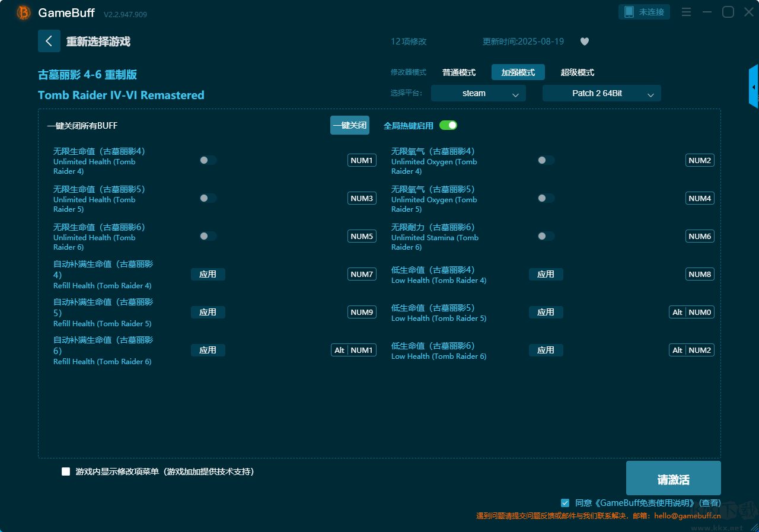Switch to 普通模式 trainer mode
The width and height of the screenshot is (759, 532).
458,72
